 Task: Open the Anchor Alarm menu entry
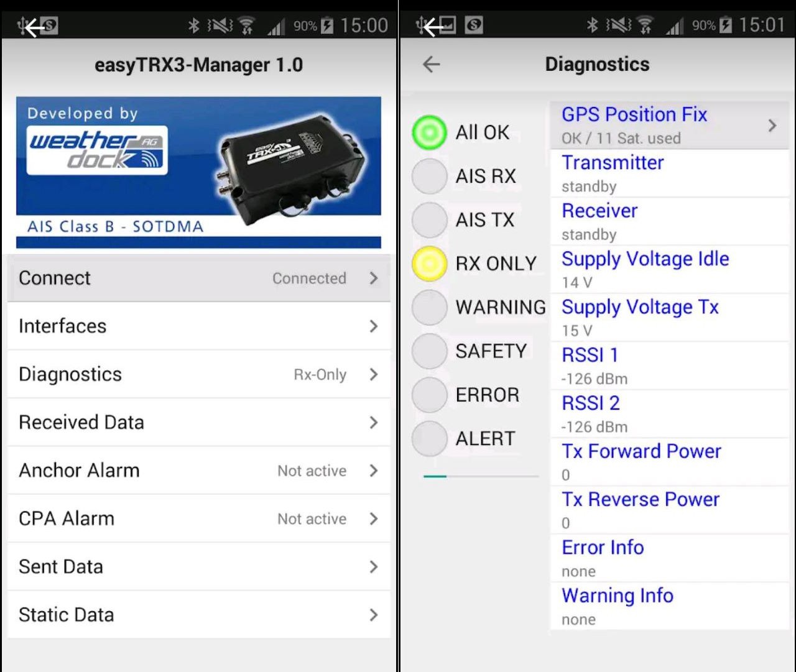pyautogui.click(x=199, y=471)
